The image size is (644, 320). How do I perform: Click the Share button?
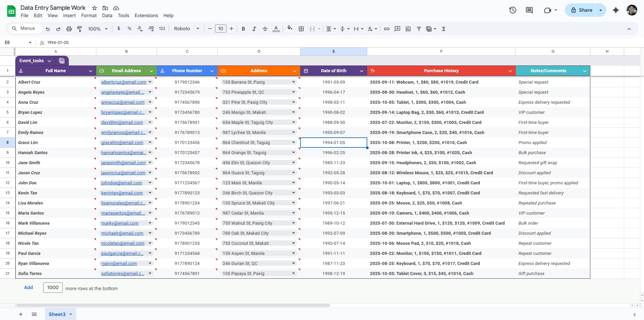point(582,10)
